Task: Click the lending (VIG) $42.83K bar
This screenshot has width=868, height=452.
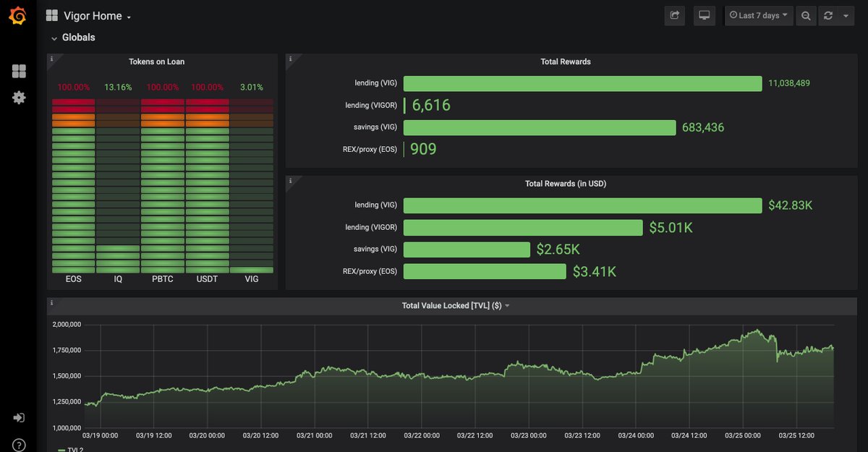Action: [582, 205]
